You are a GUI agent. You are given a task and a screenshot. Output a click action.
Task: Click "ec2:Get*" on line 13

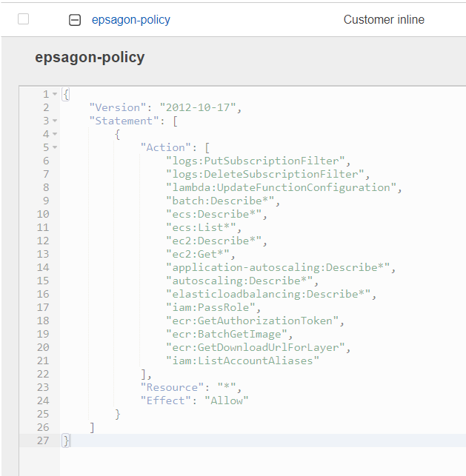tap(198, 255)
